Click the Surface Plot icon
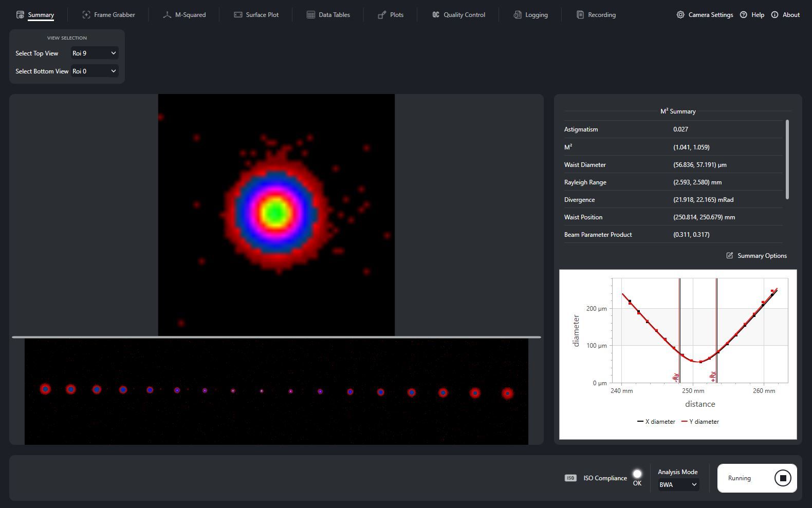The image size is (812, 508). click(x=238, y=15)
